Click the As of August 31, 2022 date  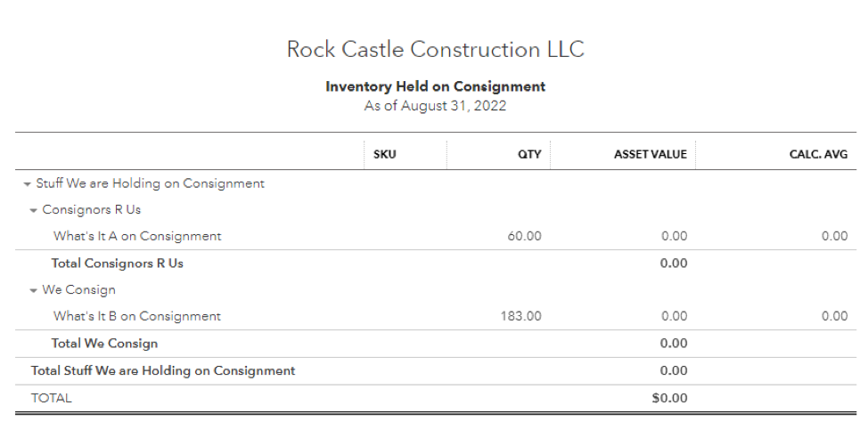435,106
